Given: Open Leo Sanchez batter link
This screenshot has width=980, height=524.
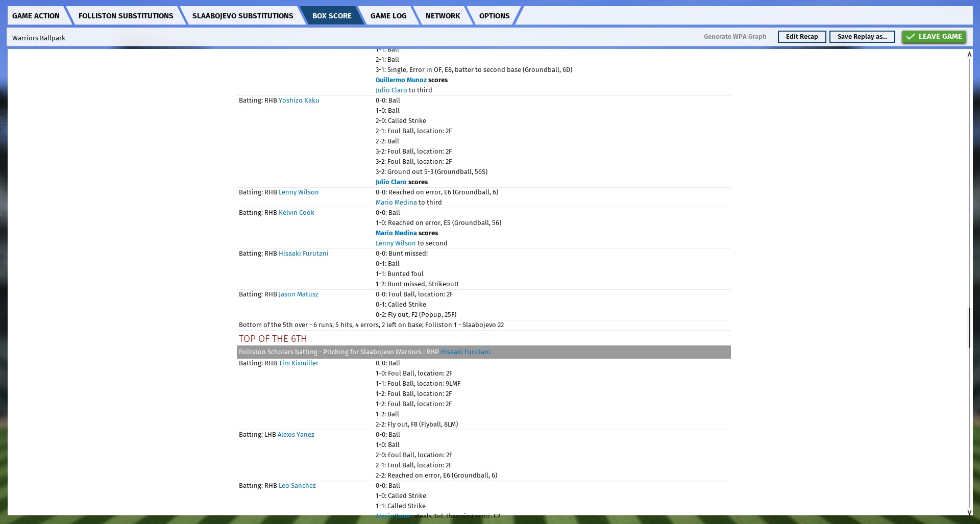Looking at the screenshot, I should [x=297, y=486].
